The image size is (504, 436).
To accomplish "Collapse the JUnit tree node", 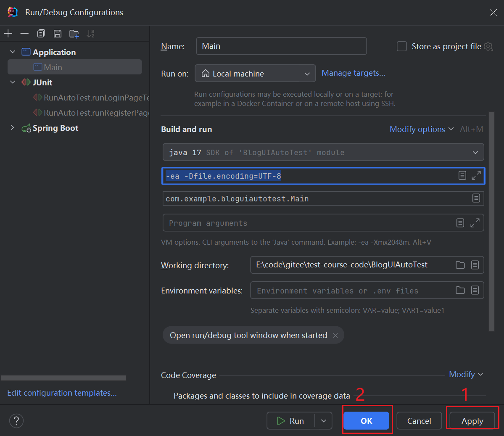I will [x=13, y=82].
